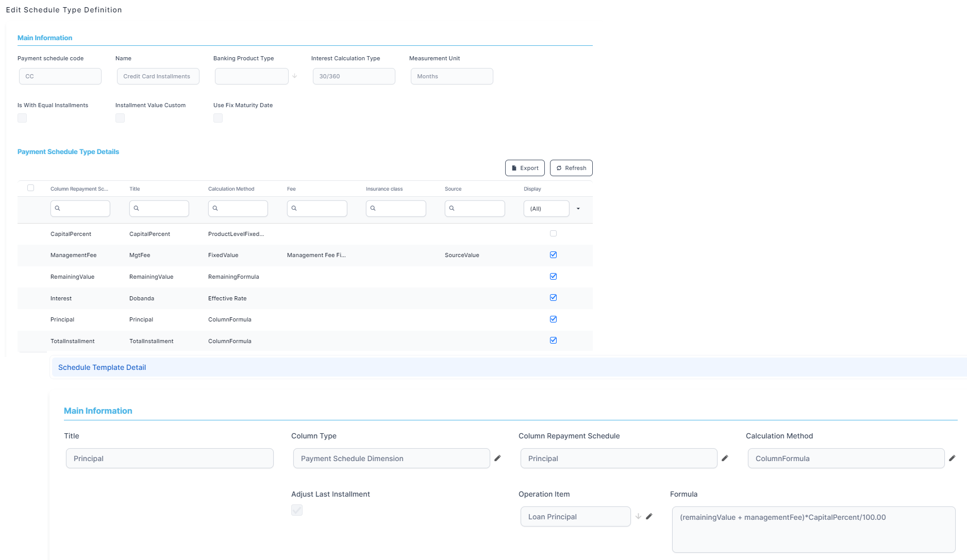Click search icon in Title filter box
967x560 pixels.
click(137, 209)
